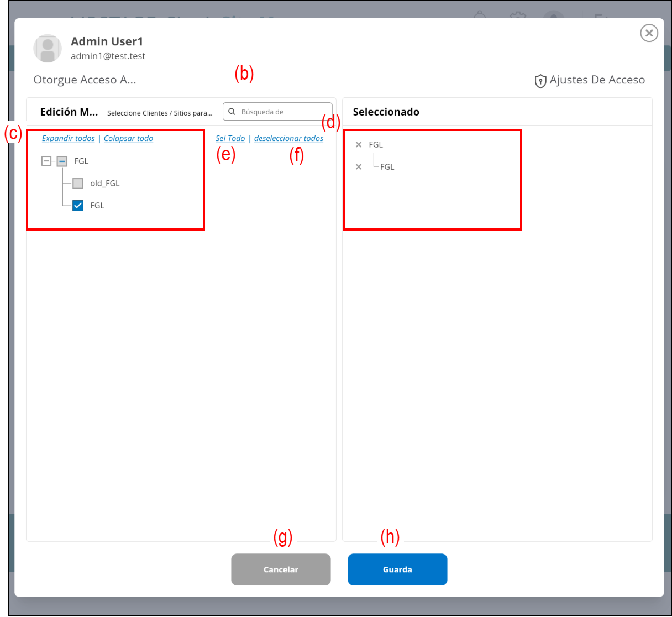Viewport: 672px width, 617px height.
Task: Uncheck the checked FGL child site checkbox
Action: pyautogui.click(x=78, y=206)
